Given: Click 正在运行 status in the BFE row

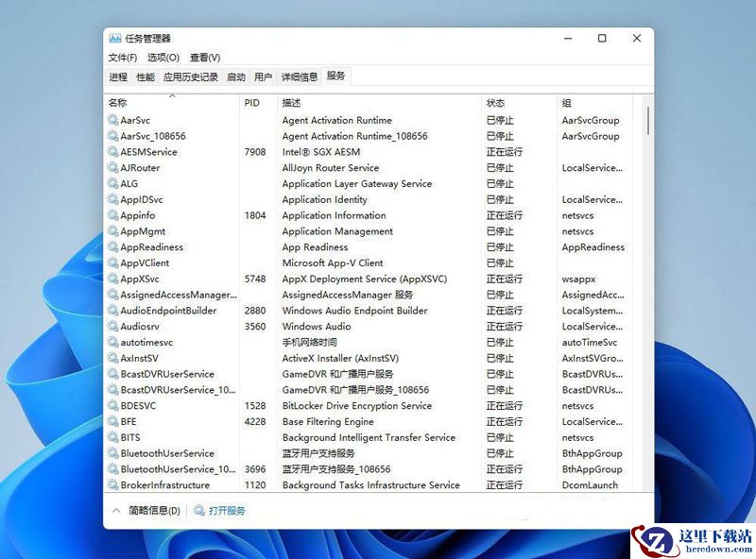Looking at the screenshot, I should (x=505, y=422).
